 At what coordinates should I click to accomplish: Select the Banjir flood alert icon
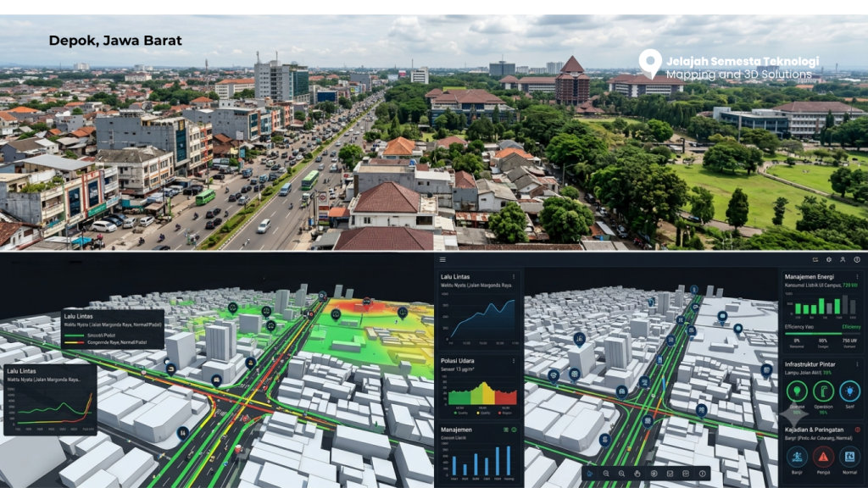[x=797, y=457]
